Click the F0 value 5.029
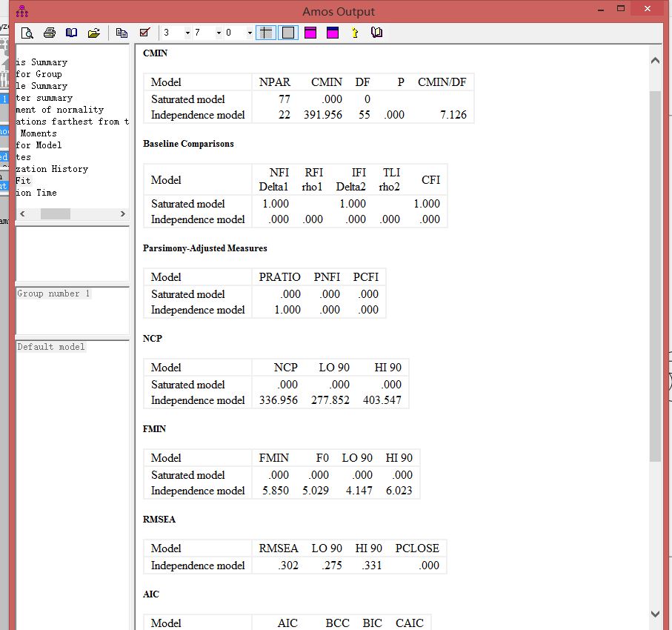 (x=316, y=490)
